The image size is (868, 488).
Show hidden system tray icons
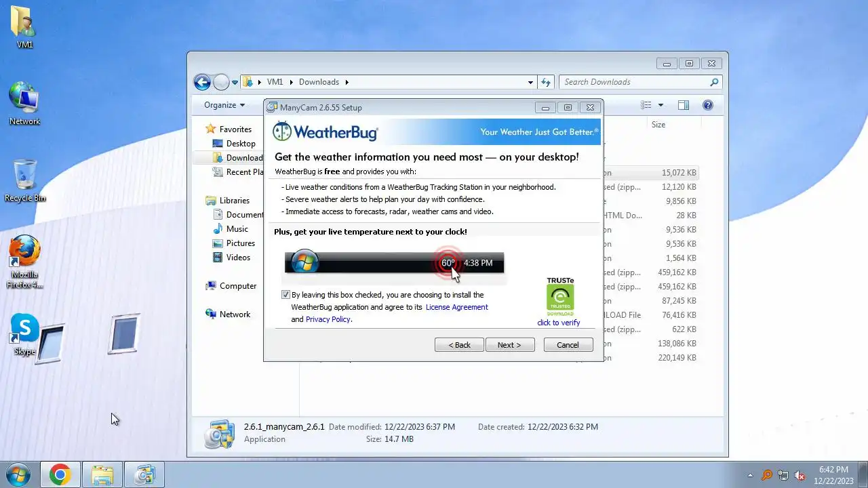(x=750, y=475)
